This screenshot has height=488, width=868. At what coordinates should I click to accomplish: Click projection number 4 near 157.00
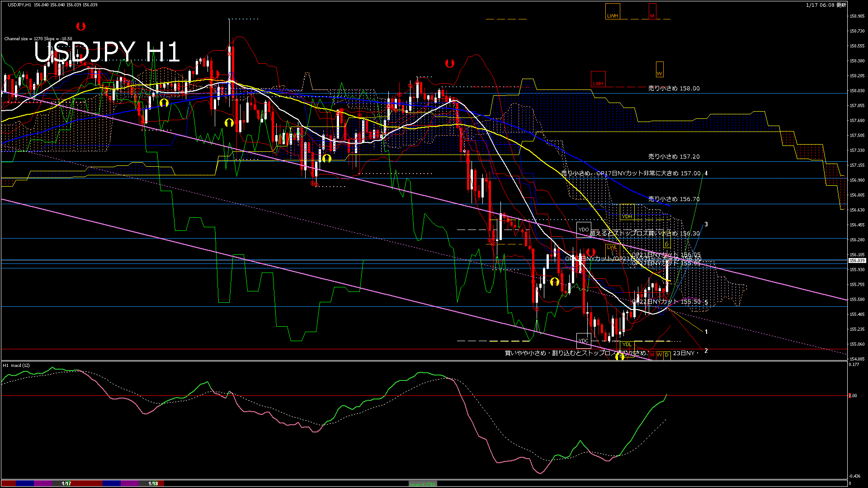[706, 174]
